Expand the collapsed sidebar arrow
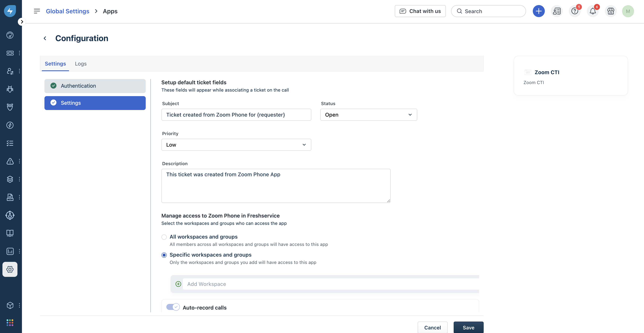The width and height of the screenshot is (644, 333). pyautogui.click(x=22, y=22)
